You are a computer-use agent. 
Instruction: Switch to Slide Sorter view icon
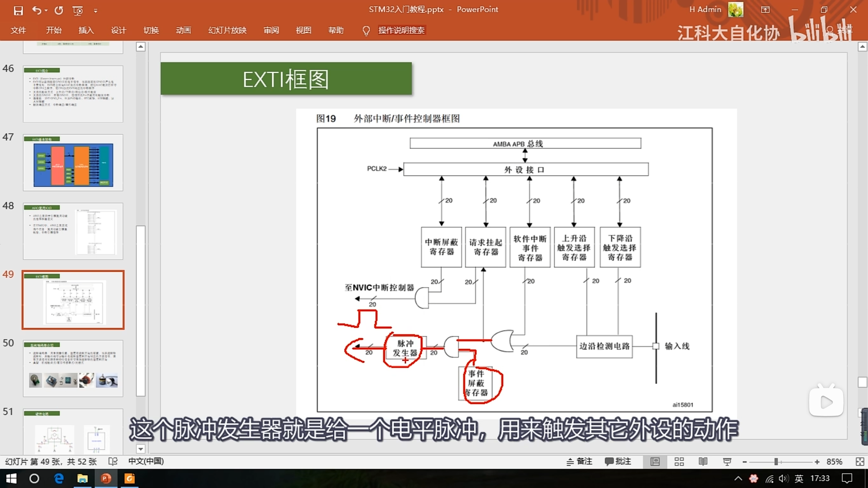pyautogui.click(x=679, y=462)
